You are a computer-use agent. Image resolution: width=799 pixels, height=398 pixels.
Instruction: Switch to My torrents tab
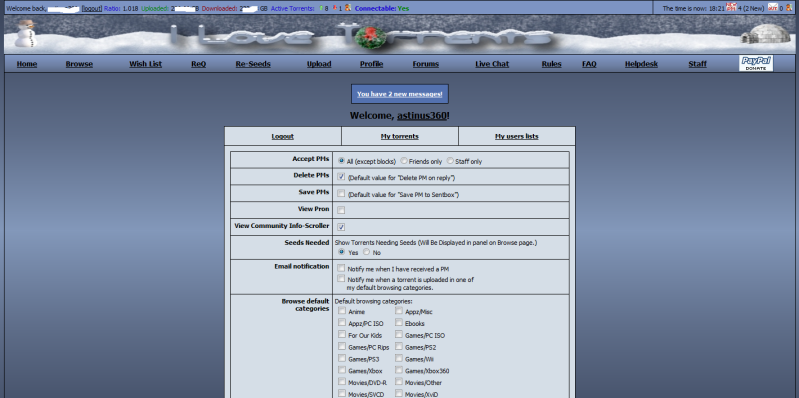click(x=400, y=137)
